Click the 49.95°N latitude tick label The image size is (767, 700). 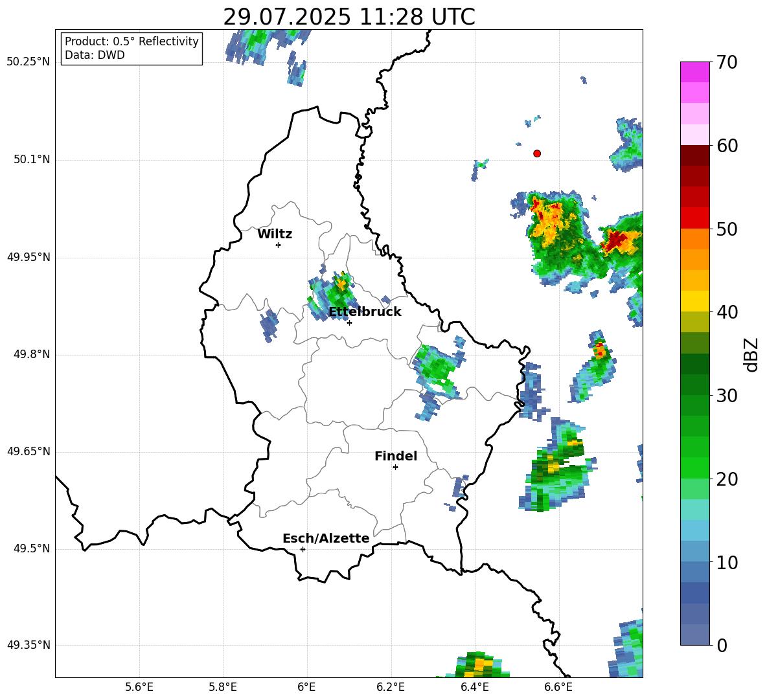point(28,257)
